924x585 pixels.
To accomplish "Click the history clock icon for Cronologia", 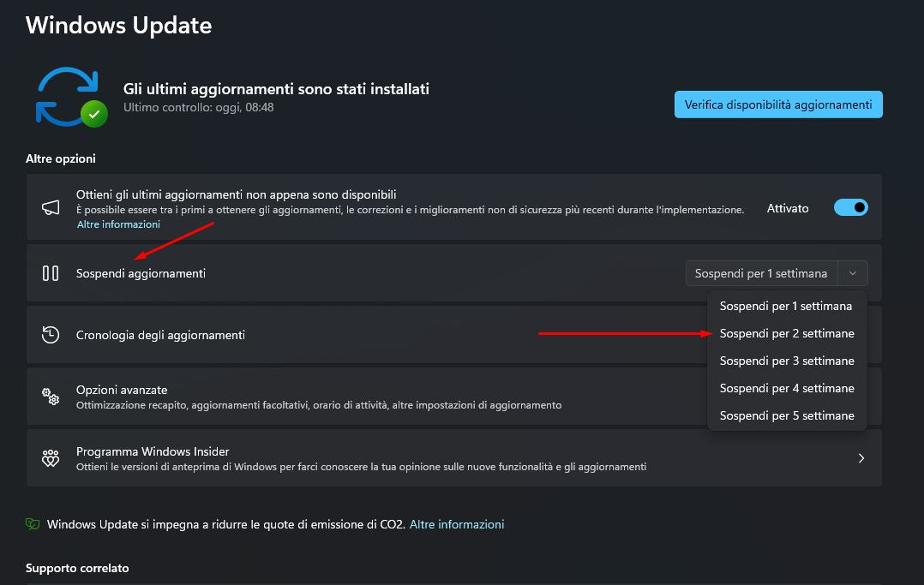I will click(51, 335).
